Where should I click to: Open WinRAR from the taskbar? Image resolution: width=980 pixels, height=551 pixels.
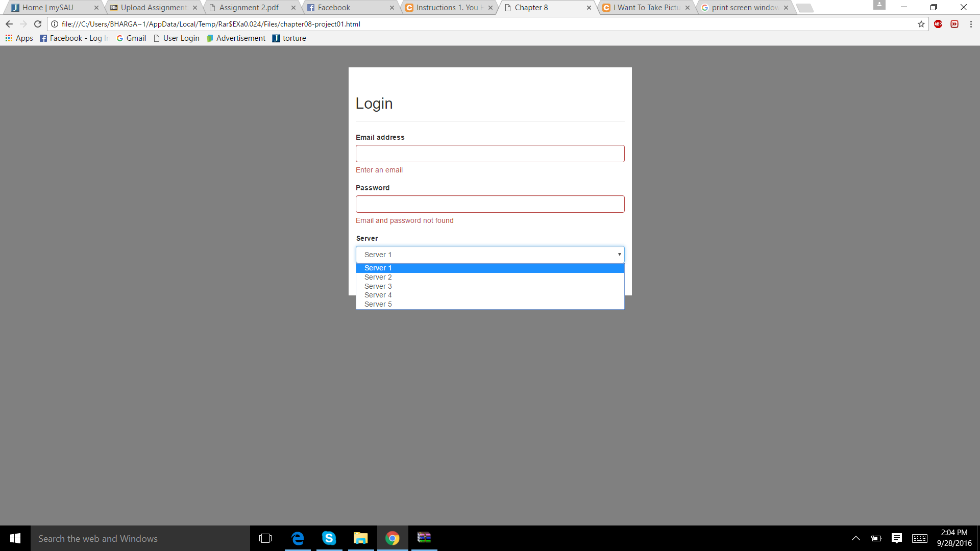click(x=424, y=538)
